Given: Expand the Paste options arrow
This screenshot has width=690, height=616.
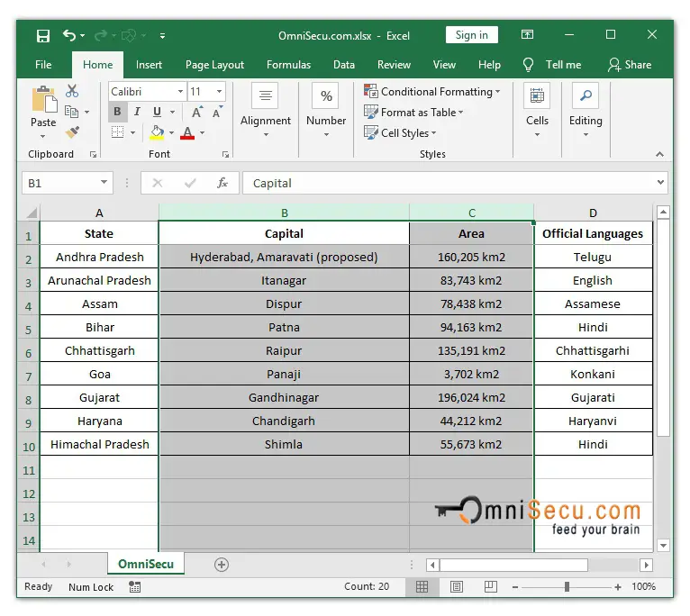Looking at the screenshot, I should pyautogui.click(x=42, y=136).
